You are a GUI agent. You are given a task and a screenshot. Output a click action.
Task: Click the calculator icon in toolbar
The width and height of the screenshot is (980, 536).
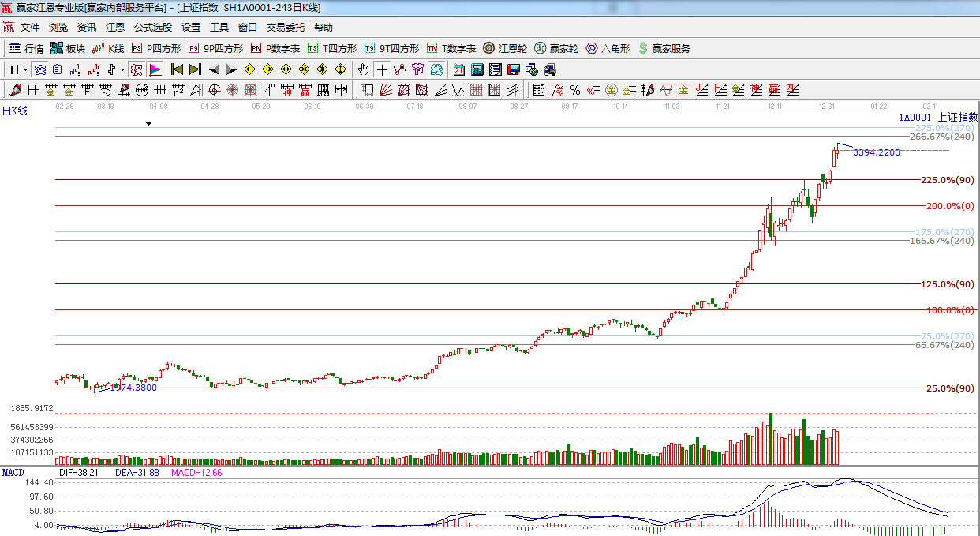tap(477, 69)
